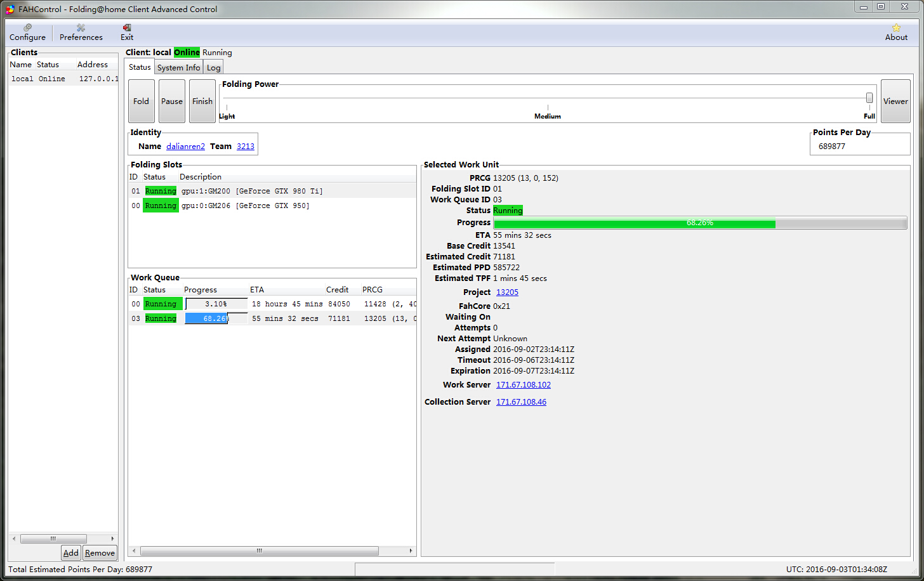
Task: Click the Clients Name column header
Action: tap(20, 65)
